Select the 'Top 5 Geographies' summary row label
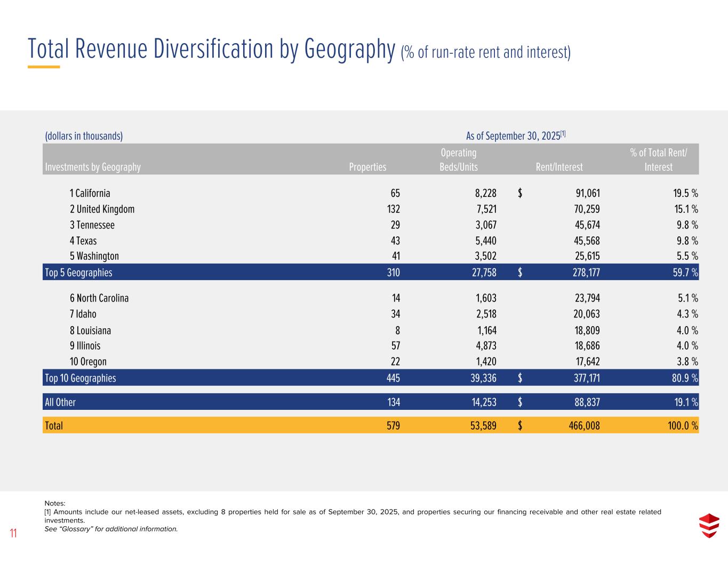The width and height of the screenshot is (728, 563). [79, 273]
